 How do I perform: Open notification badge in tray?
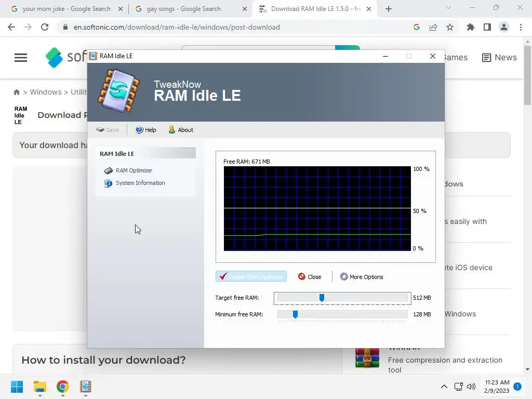517,387
